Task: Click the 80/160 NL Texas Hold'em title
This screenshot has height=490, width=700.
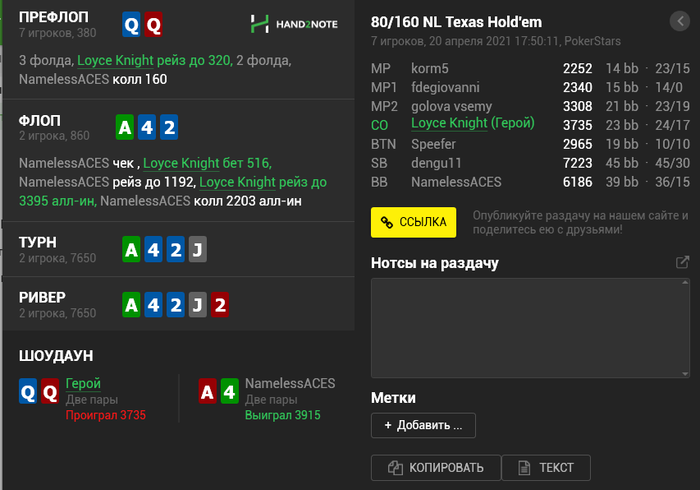Action: (456, 22)
